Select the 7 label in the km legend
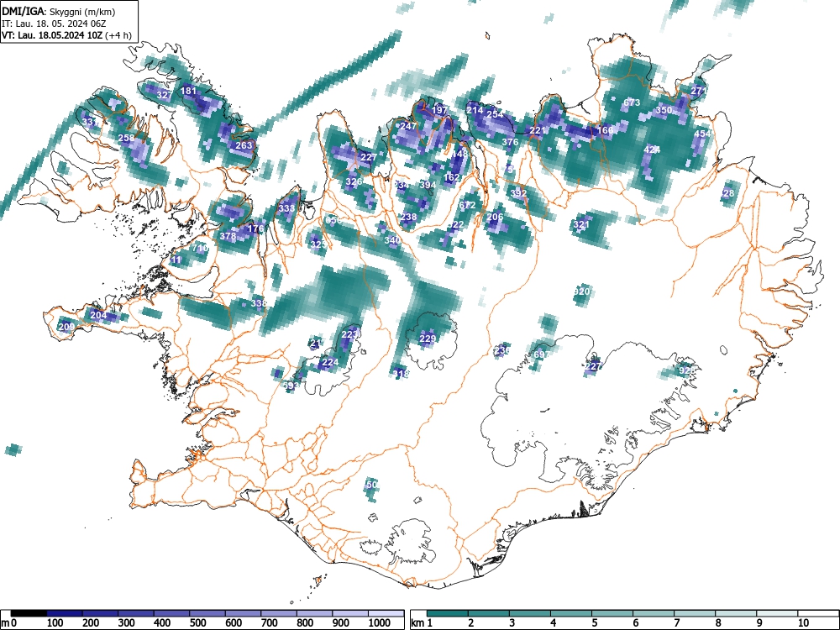840x630 pixels. tap(676, 622)
